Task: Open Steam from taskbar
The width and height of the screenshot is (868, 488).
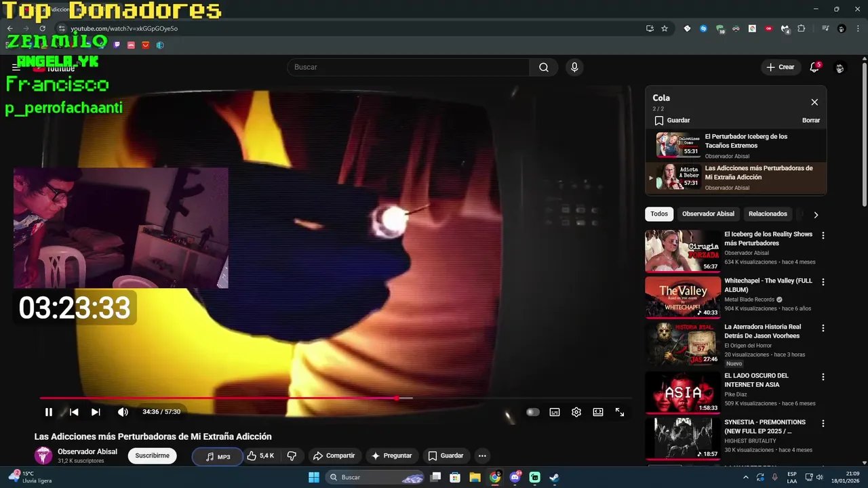Action: pyautogui.click(x=554, y=477)
